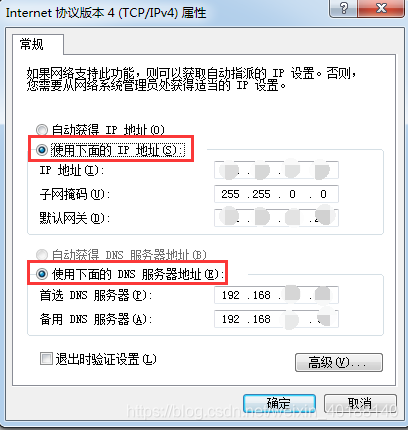Image resolution: width=408 pixels, height=430 pixels.
Task: Click the 备用 DNS 服务器 input field
Action: (276, 319)
